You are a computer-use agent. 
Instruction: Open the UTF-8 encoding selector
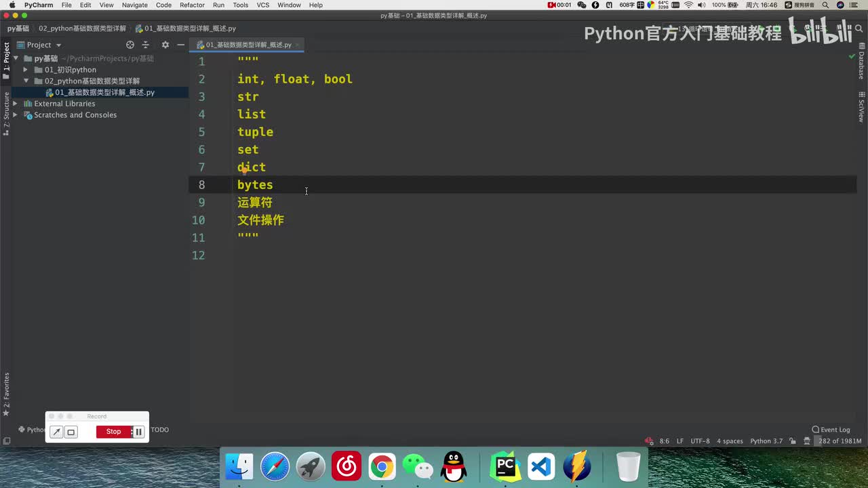[x=700, y=441]
